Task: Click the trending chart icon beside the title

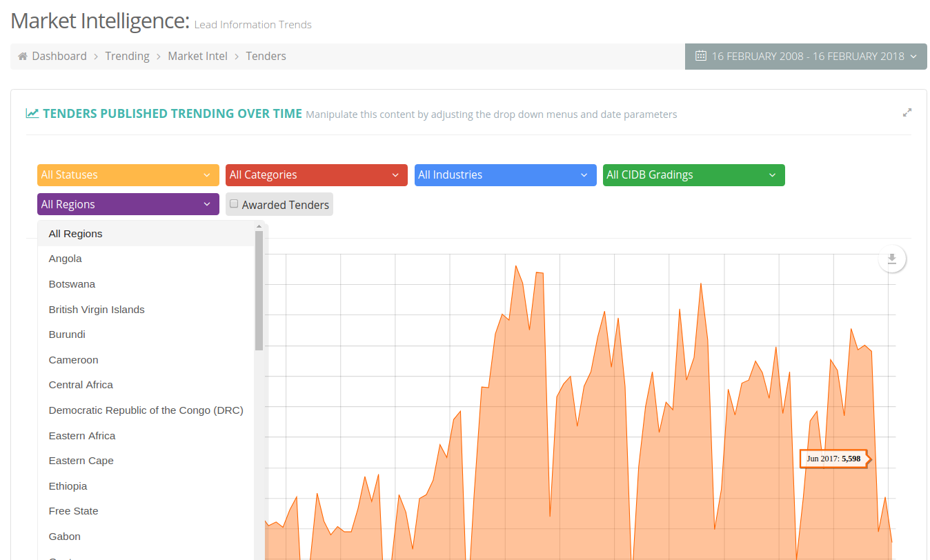Action: tap(32, 113)
